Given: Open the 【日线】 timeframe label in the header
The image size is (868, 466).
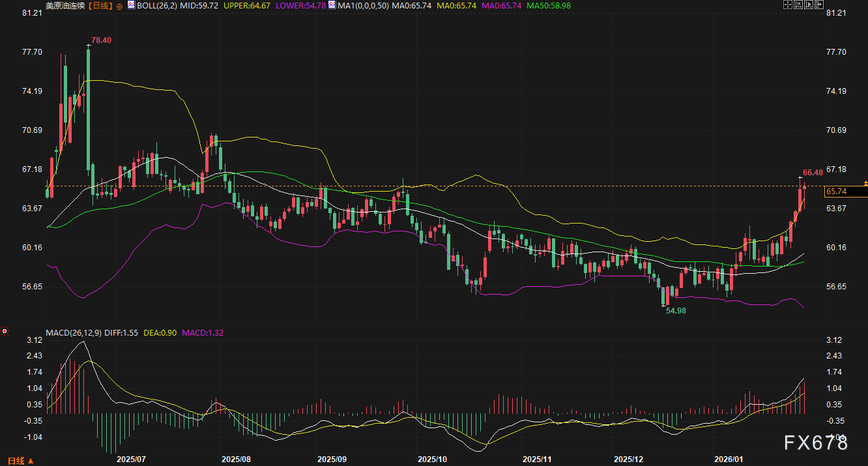Looking at the screenshot, I should click(100, 5).
